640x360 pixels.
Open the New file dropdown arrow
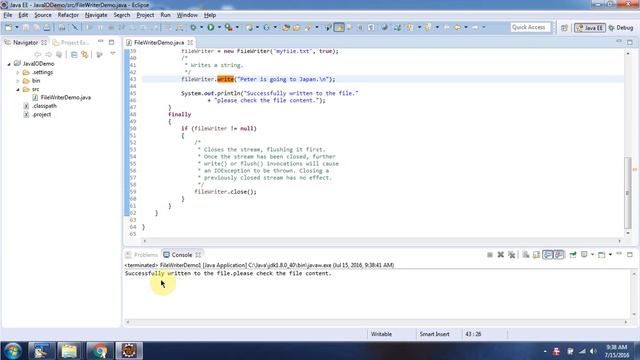pos(17,27)
